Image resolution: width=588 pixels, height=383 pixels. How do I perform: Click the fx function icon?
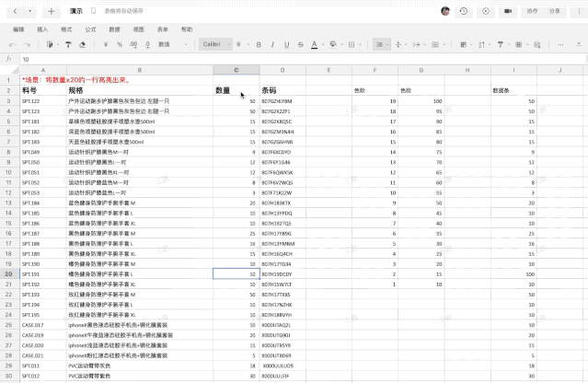point(8,59)
